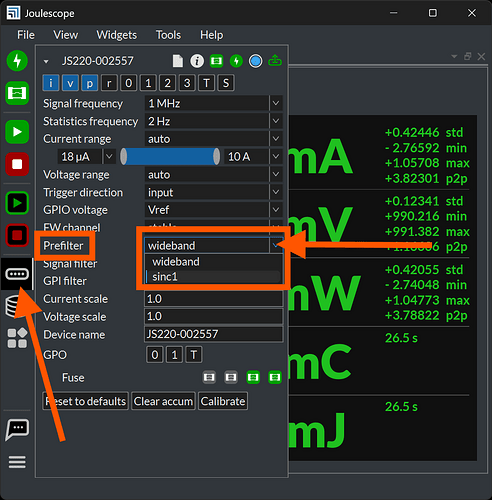Toggle the voltage signal 'v' button

(x=70, y=83)
